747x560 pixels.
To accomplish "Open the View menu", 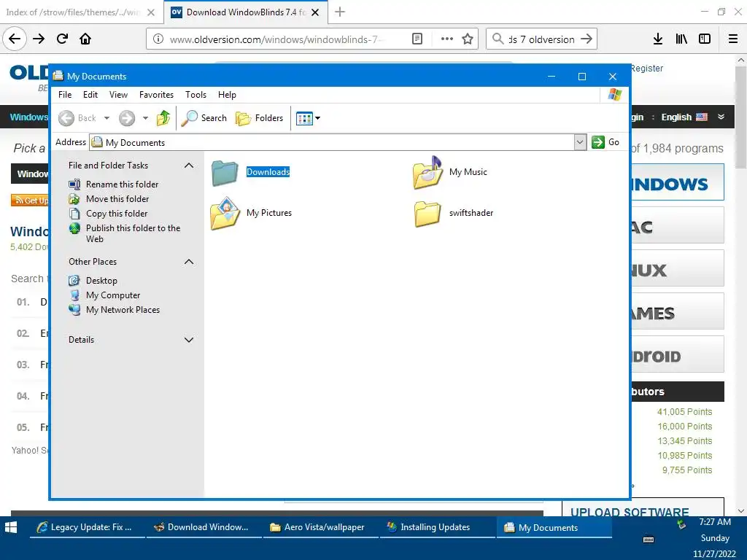I will tap(118, 95).
